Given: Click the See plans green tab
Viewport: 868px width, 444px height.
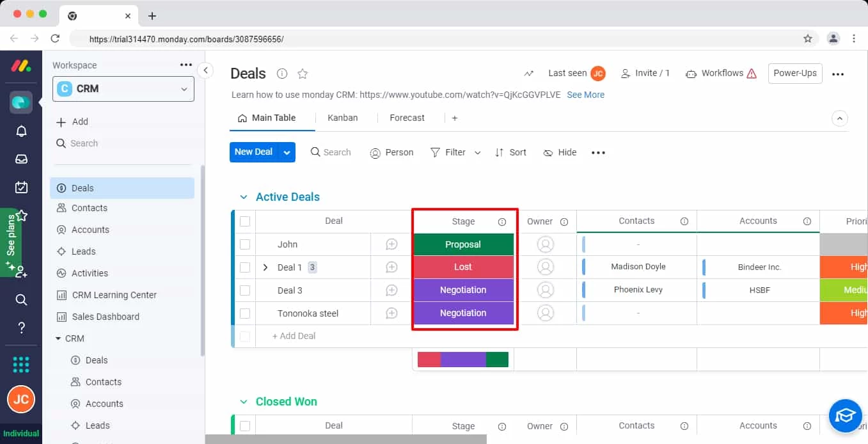Looking at the screenshot, I should point(11,242).
